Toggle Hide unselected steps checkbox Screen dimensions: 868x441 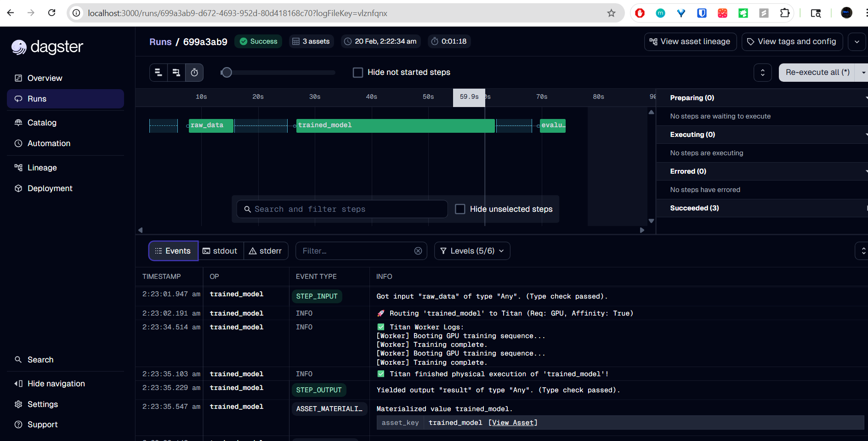coord(460,209)
